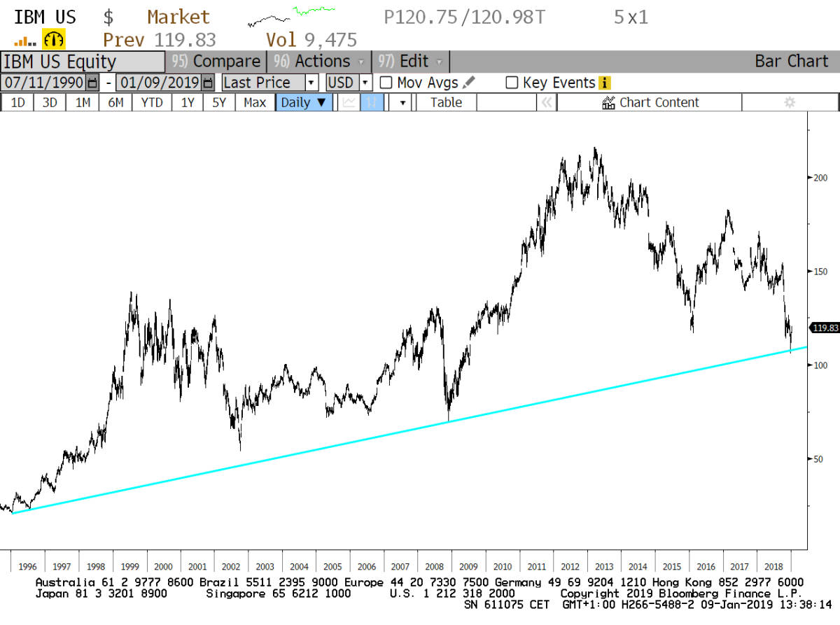Open the intraday sparkline mini chart

pyautogui.click(x=291, y=15)
